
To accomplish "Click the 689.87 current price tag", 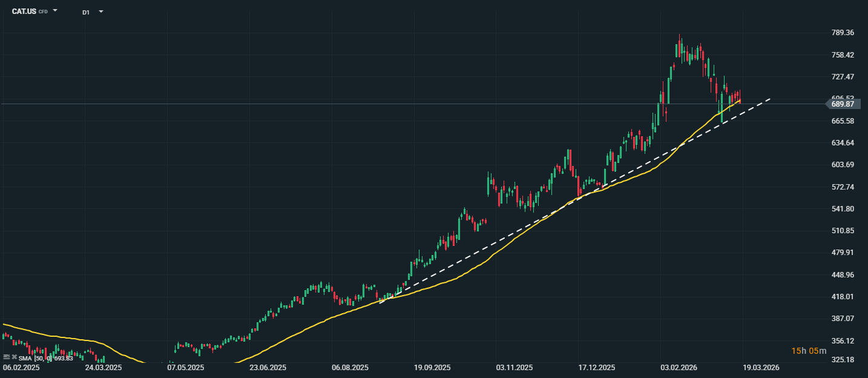I will (842, 104).
